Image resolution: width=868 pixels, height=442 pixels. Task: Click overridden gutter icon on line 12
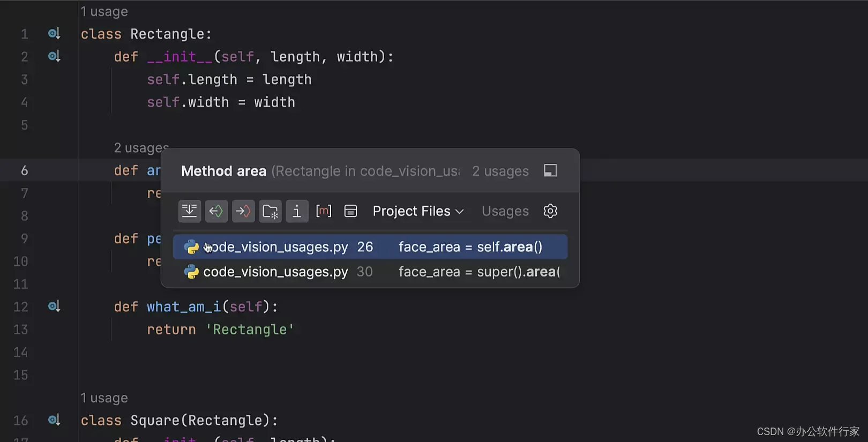point(54,306)
